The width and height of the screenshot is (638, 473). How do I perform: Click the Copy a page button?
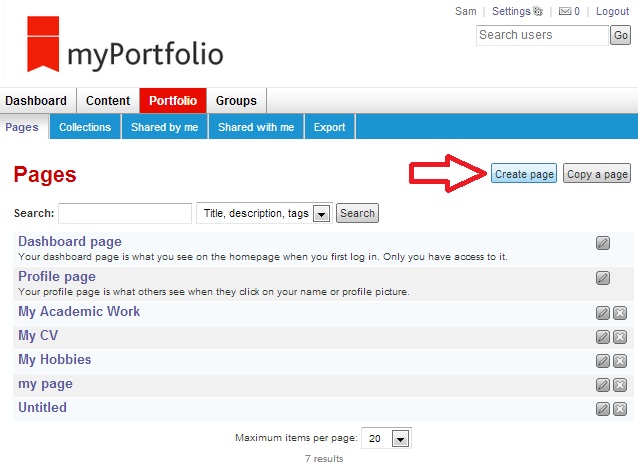click(597, 174)
